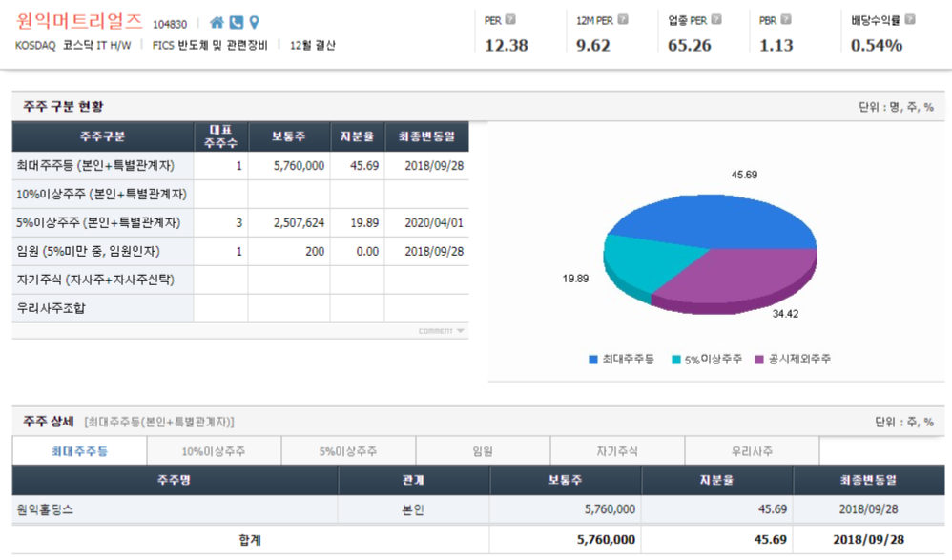952x560 pixels.
Task: Click the 12M PER value 9.62
Action: [593, 46]
